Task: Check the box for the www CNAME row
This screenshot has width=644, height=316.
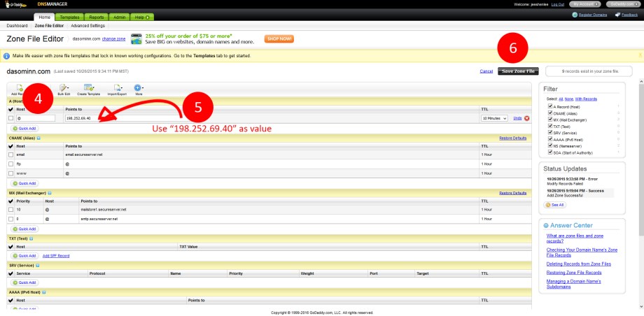Action: (x=11, y=173)
